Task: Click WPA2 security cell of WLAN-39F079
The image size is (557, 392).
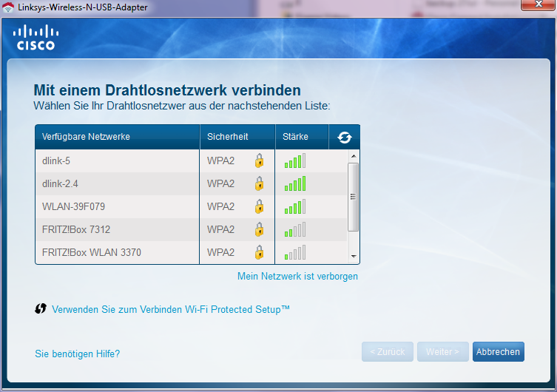Action: click(237, 206)
